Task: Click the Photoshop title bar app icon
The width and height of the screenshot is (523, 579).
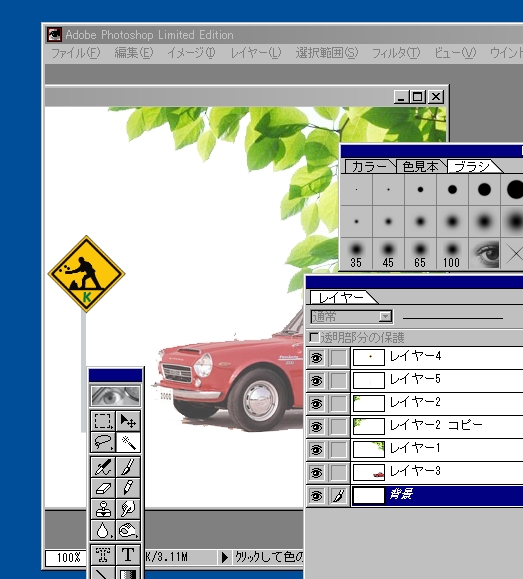Action: pyautogui.click(x=54, y=35)
